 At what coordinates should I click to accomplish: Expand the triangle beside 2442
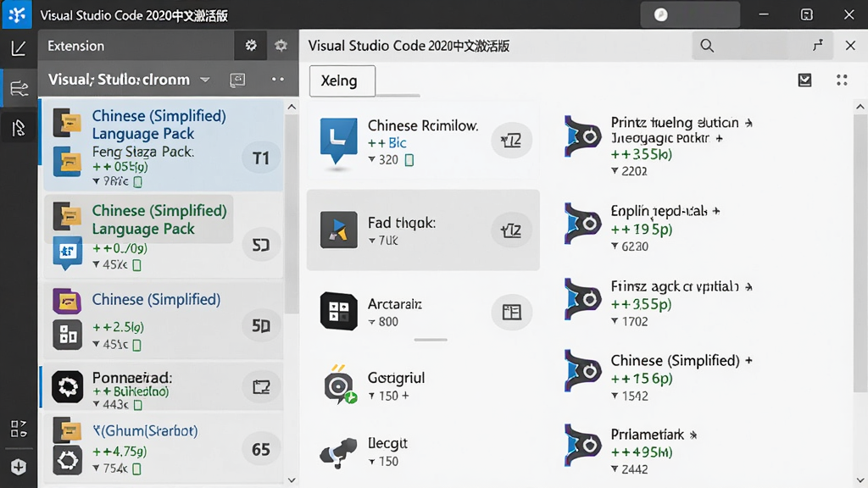pos(615,469)
